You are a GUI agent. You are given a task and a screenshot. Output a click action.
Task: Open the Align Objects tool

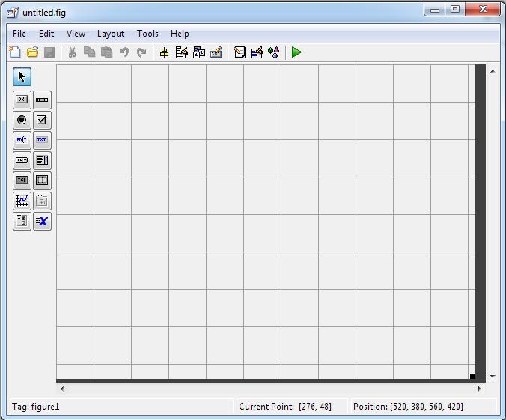164,52
